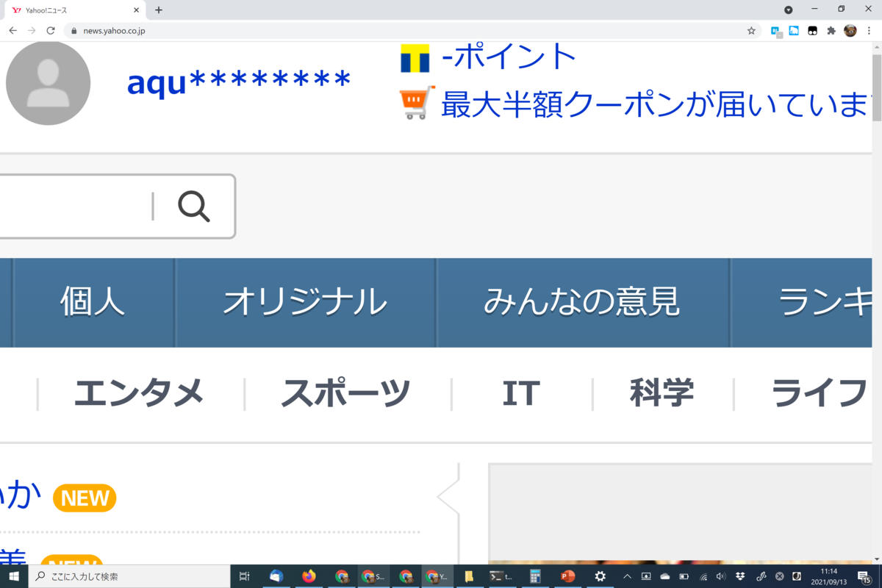The image size is (882, 588).
Task: Select the エンタメ category
Action: (x=139, y=393)
